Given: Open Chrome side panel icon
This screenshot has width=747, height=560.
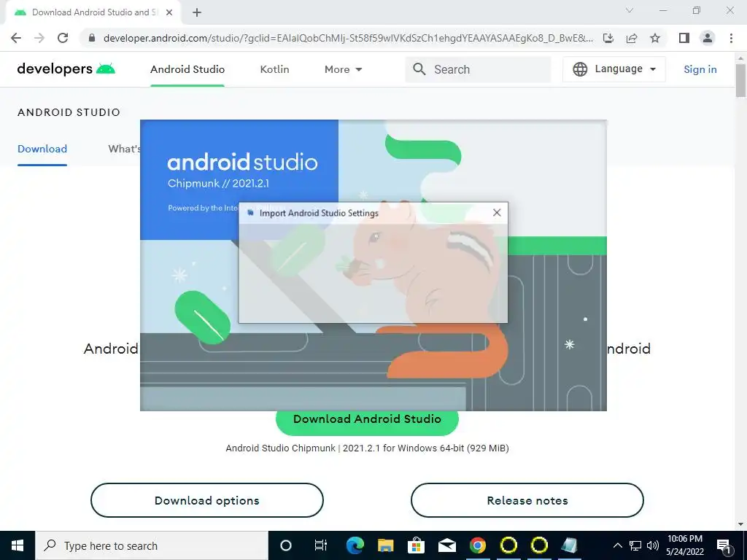Looking at the screenshot, I should click(x=684, y=38).
